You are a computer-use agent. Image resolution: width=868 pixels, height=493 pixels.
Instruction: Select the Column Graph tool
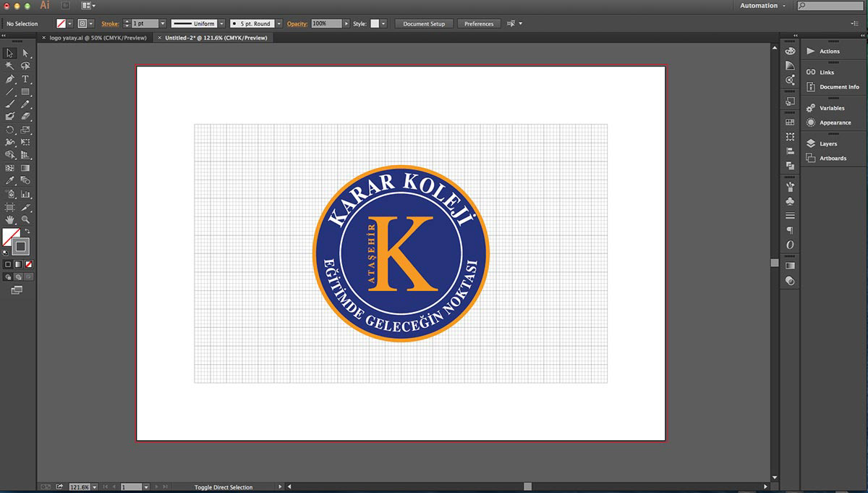pyautogui.click(x=25, y=194)
